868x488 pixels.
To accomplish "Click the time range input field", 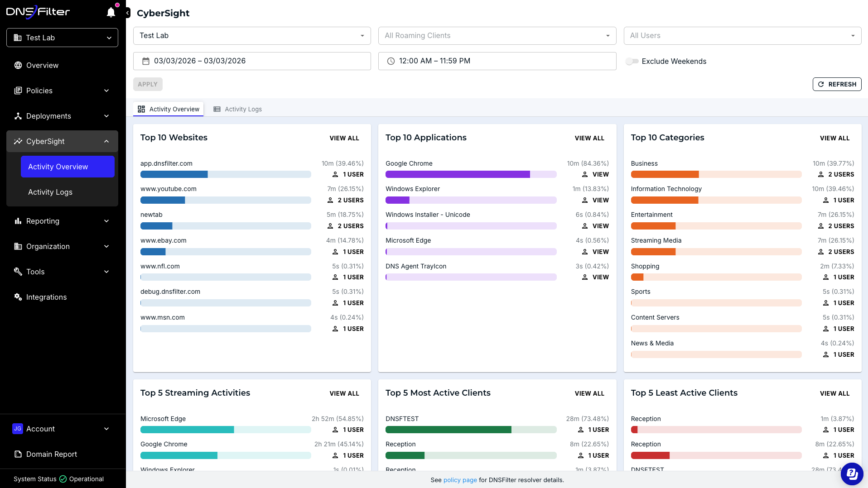I will pyautogui.click(x=497, y=61).
